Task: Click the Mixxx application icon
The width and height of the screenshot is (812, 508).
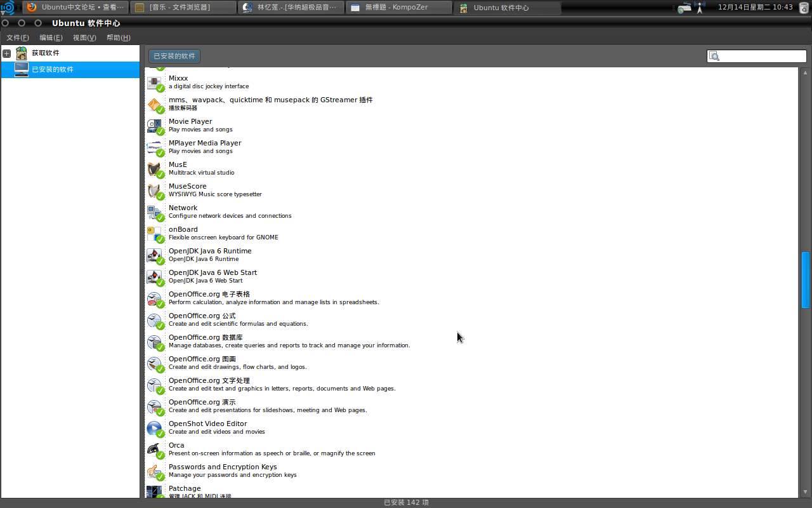Action: (155, 83)
